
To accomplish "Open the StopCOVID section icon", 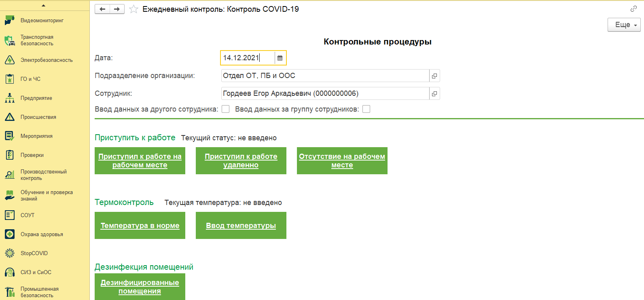I will point(10,254).
